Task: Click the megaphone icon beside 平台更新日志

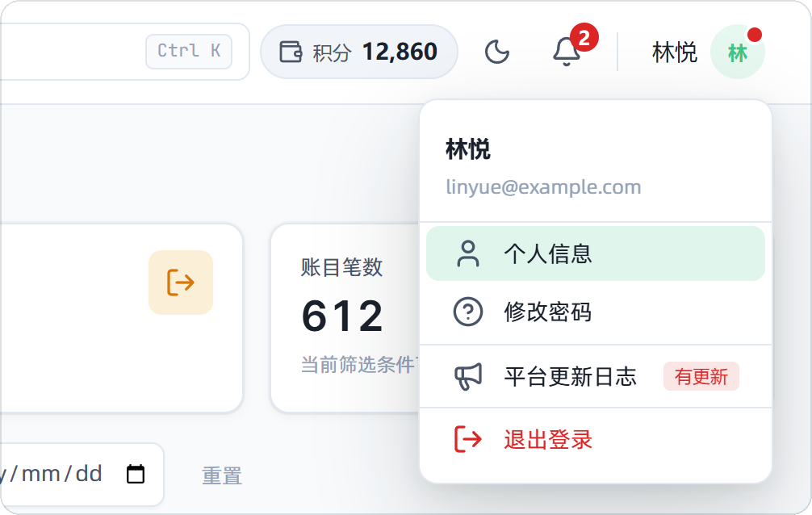Action: [468, 376]
